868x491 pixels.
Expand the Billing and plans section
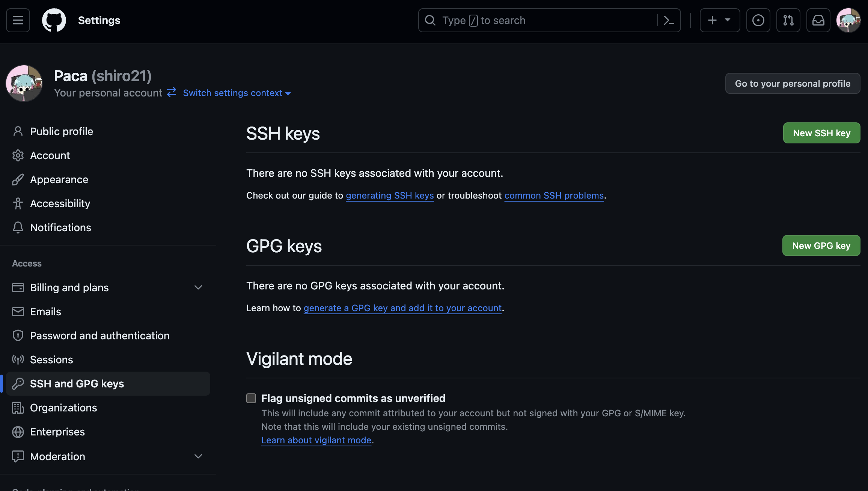pyautogui.click(x=198, y=288)
